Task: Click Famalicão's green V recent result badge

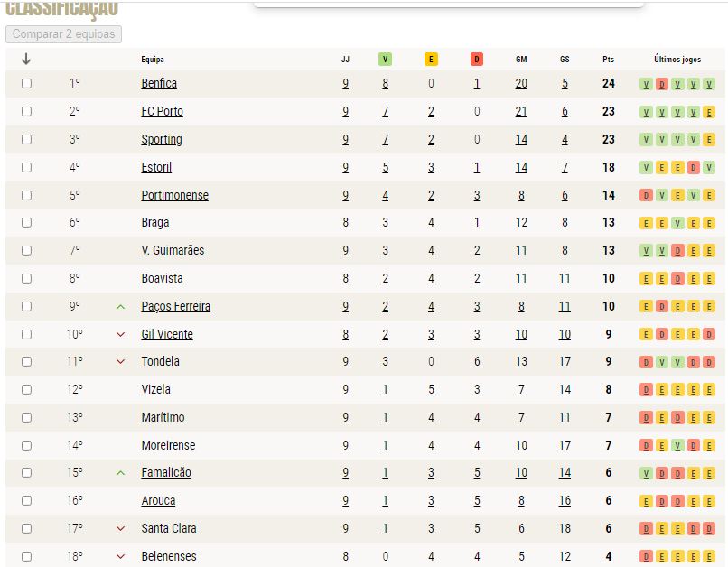Action: point(646,473)
